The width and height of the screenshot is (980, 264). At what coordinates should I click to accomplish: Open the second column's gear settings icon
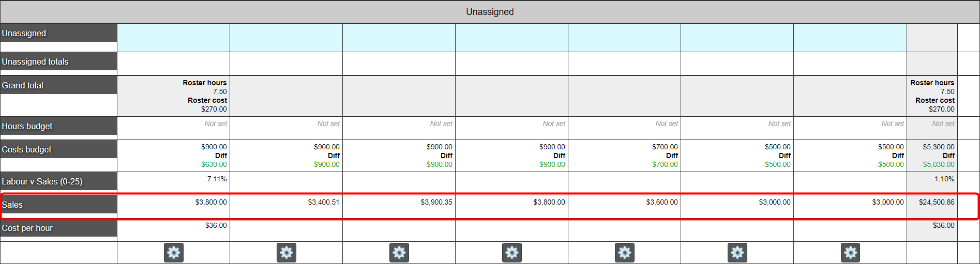point(287,253)
